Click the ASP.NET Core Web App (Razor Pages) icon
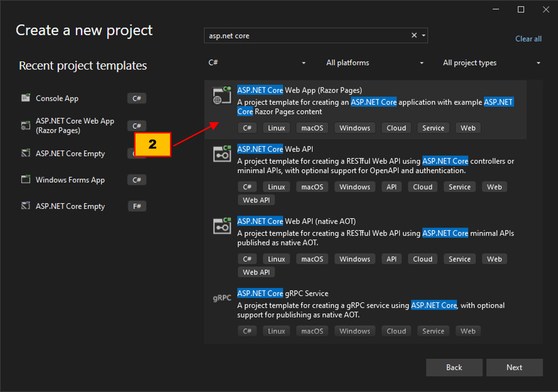558x392 pixels. coord(221,95)
